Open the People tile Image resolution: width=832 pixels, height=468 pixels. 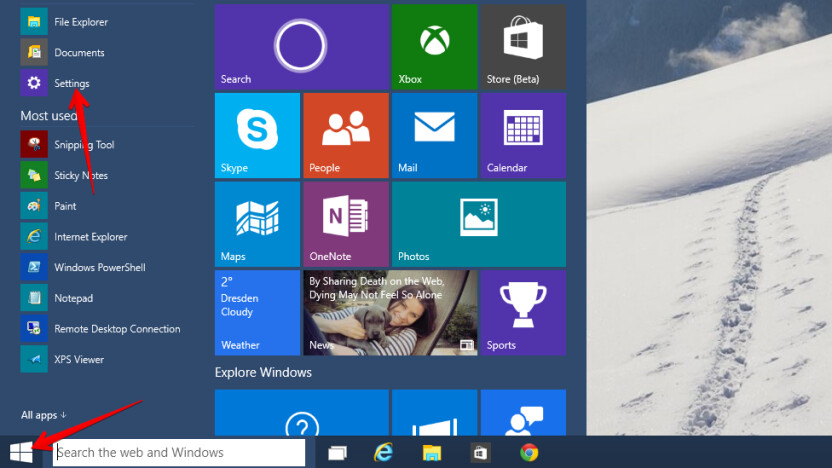pyautogui.click(x=346, y=135)
